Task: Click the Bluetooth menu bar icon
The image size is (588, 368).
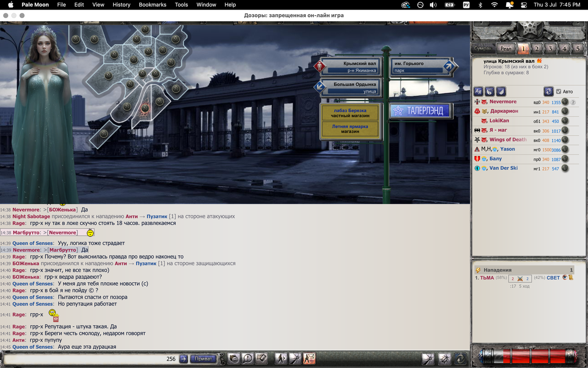Action: pyautogui.click(x=481, y=5)
